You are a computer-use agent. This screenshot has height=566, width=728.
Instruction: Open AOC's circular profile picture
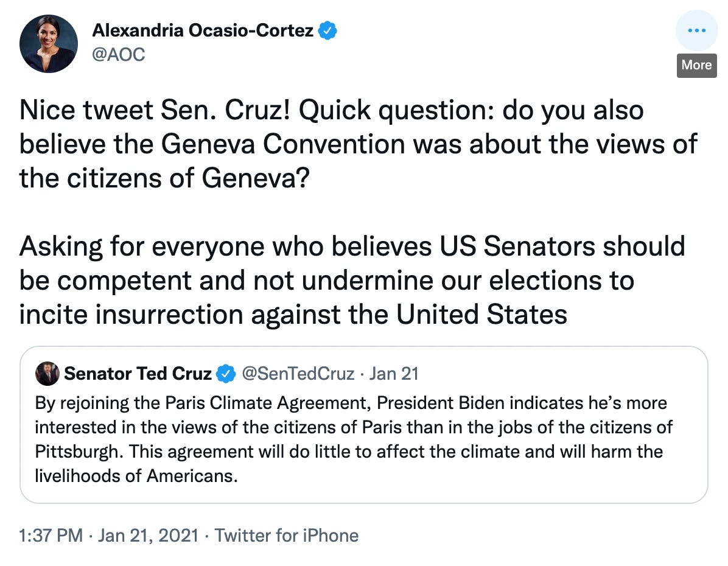point(49,44)
